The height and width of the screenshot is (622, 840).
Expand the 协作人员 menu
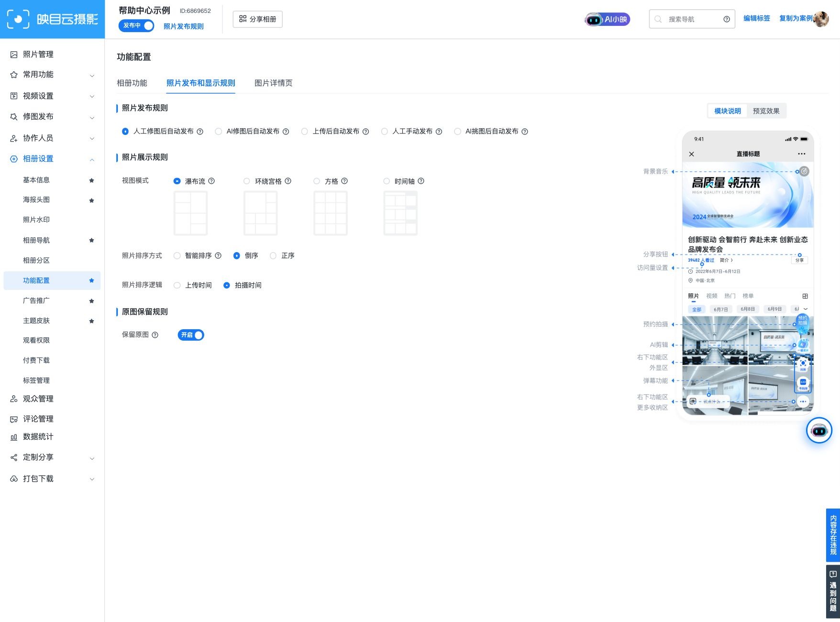pos(52,138)
